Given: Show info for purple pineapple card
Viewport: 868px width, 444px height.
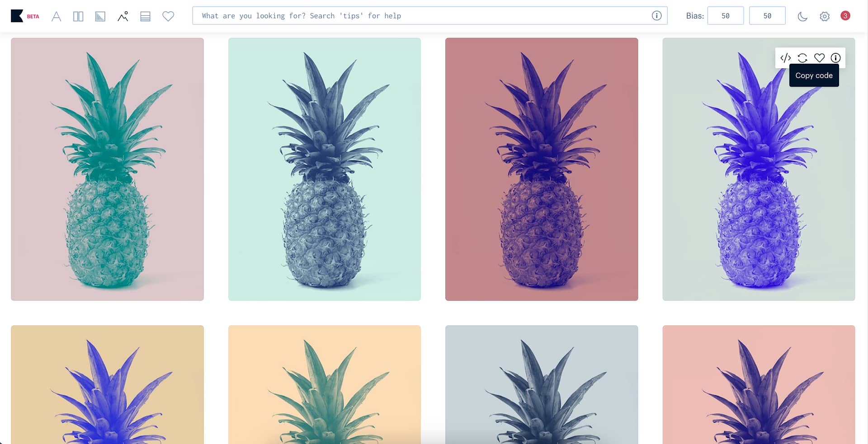Looking at the screenshot, I should click(835, 58).
